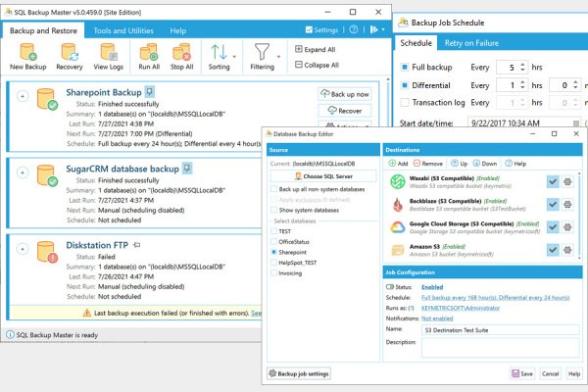588x392 pixels.
Task: Click Back up now for Sharepoint Backup
Action: 345,94
